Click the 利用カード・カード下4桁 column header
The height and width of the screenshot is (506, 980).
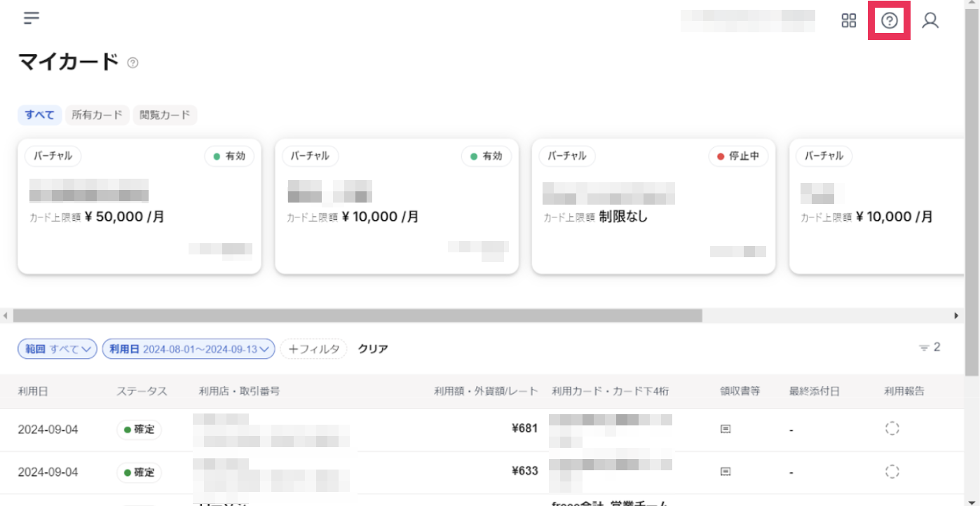611,391
